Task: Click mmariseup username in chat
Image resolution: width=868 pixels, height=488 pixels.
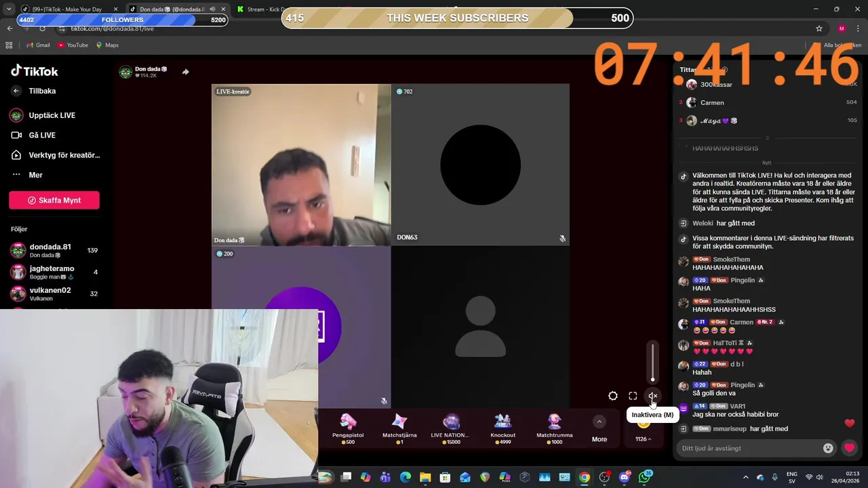Action: pyautogui.click(x=730, y=429)
